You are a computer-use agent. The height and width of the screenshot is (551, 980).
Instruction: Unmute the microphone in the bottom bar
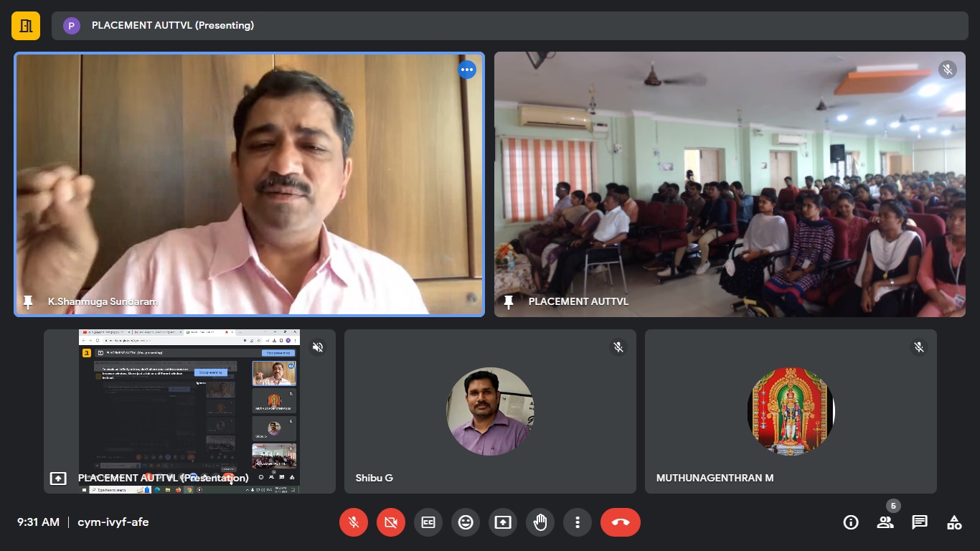(x=354, y=522)
